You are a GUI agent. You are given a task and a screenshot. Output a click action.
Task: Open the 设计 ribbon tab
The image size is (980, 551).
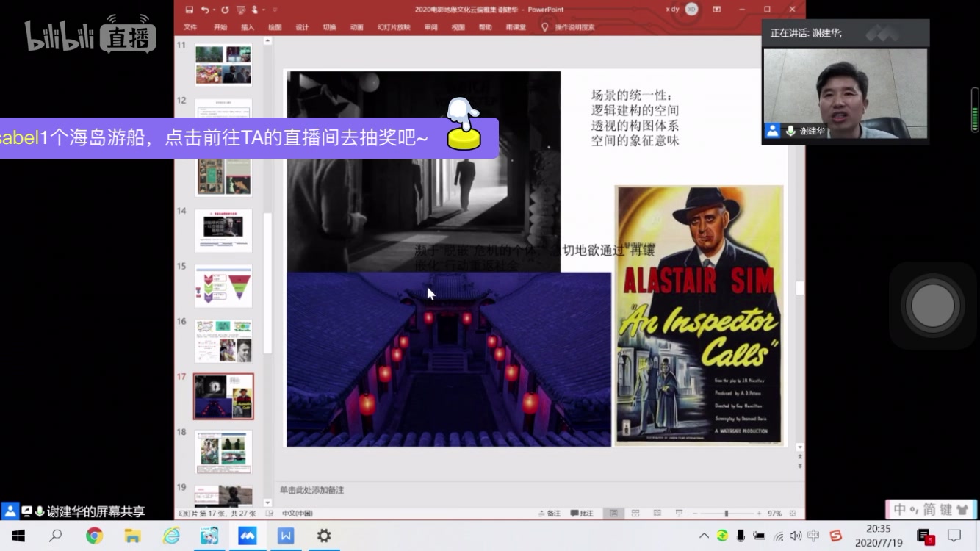pyautogui.click(x=302, y=27)
